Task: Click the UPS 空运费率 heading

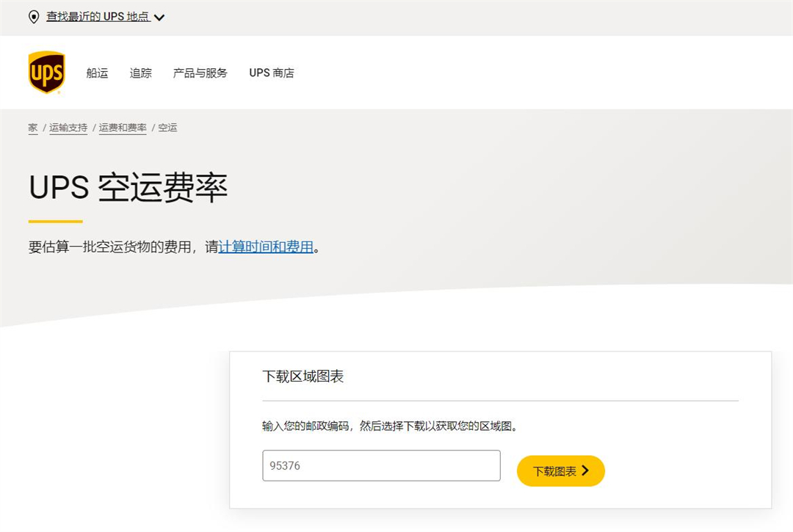Action: pos(128,187)
